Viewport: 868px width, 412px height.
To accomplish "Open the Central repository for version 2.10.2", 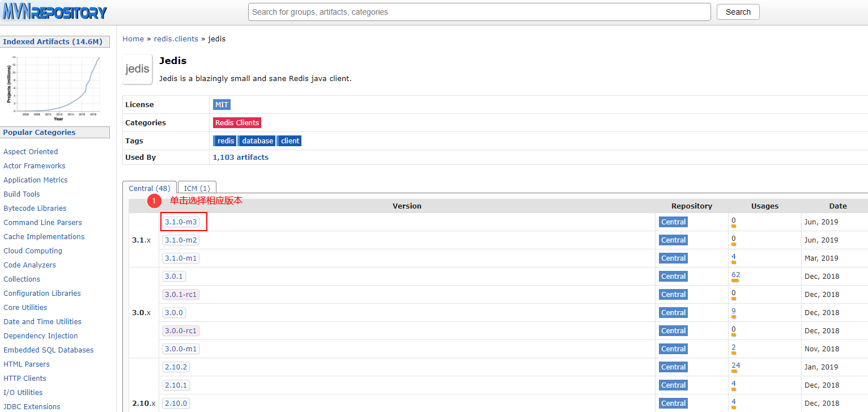I will click(x=673, y=367).
